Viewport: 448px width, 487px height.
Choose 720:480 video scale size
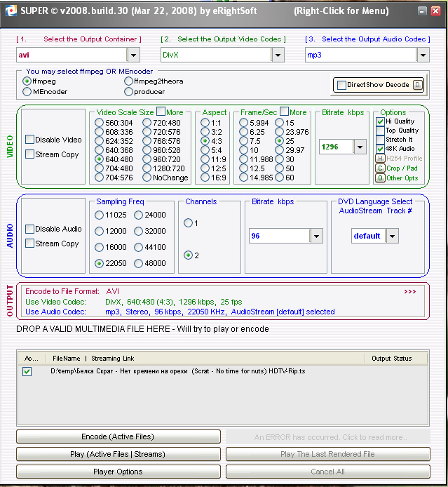point(147,123)
